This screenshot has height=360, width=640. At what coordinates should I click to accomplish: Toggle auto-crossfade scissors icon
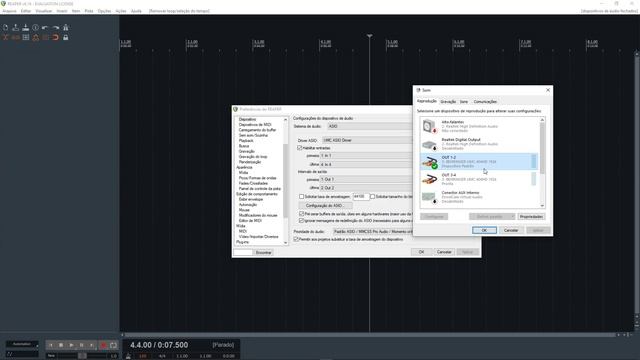point(6,38)
